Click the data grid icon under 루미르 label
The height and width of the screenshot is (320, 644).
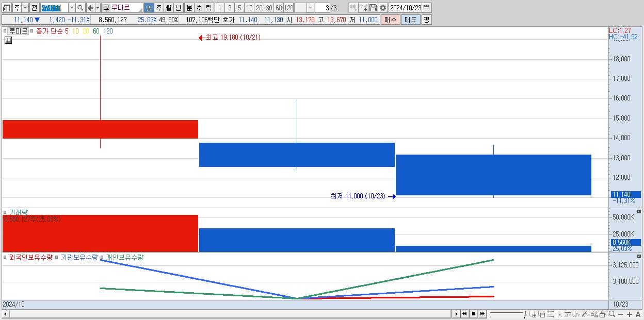pos(8,40)
